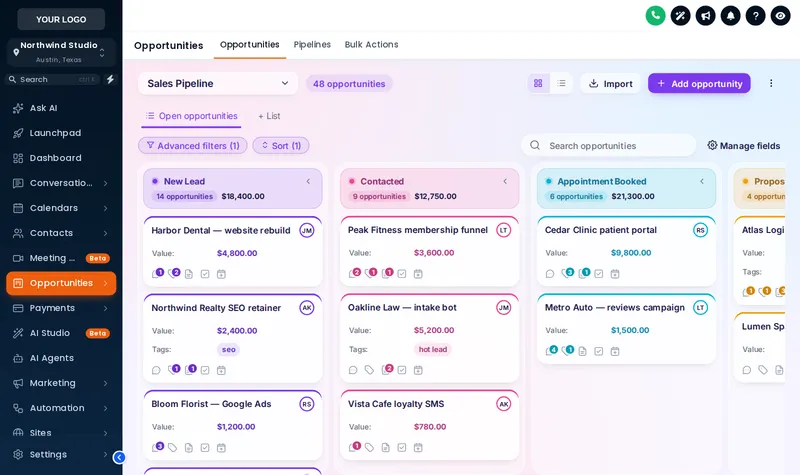Screen dimensions: 800x475
Task: Open Sort (1) options
Action: (x=281, y=146)
